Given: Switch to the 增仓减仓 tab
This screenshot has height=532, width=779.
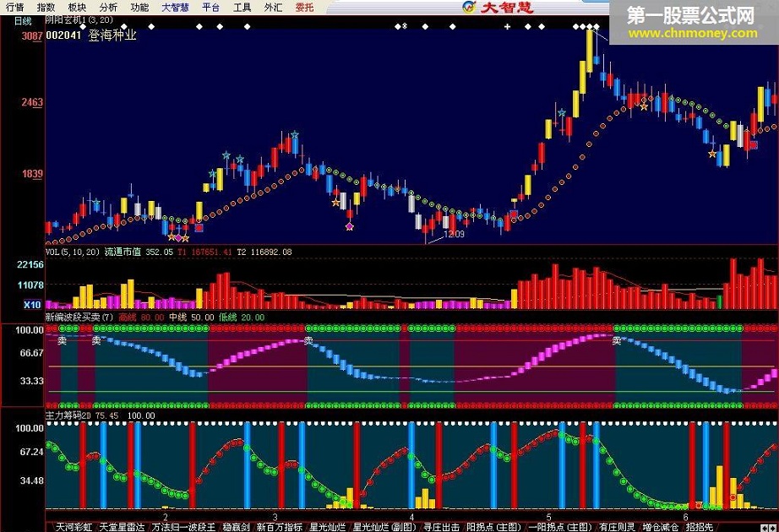Looking at the screenshot, I should [660, 527].
